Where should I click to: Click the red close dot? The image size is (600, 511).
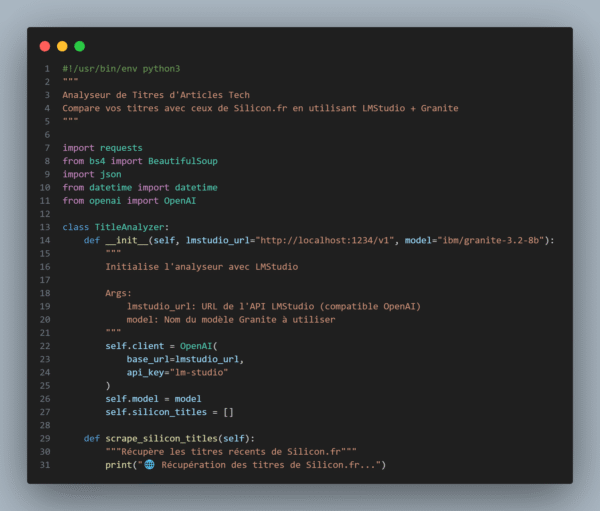tap(44, 46)
